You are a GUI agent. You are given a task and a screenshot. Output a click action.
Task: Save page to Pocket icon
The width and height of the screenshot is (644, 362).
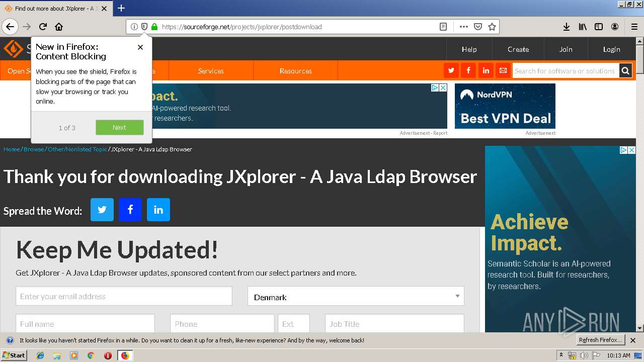(x=478, y=27)
